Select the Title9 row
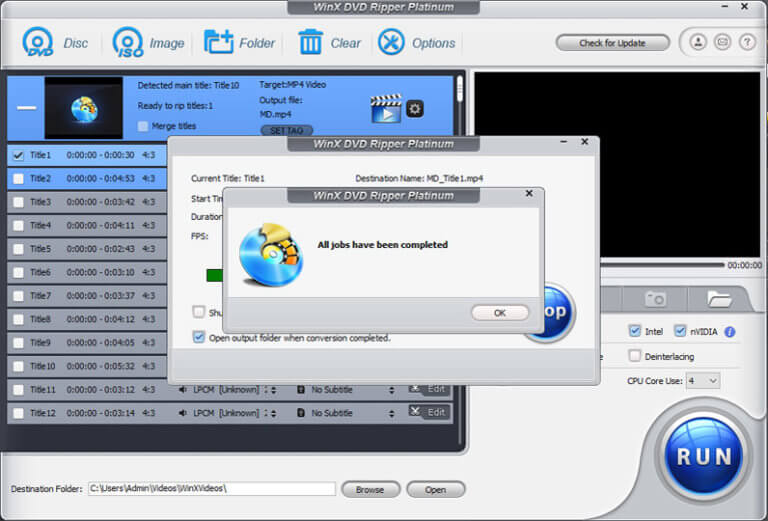This screenshot has height=521, width=768. coord(87,343)
